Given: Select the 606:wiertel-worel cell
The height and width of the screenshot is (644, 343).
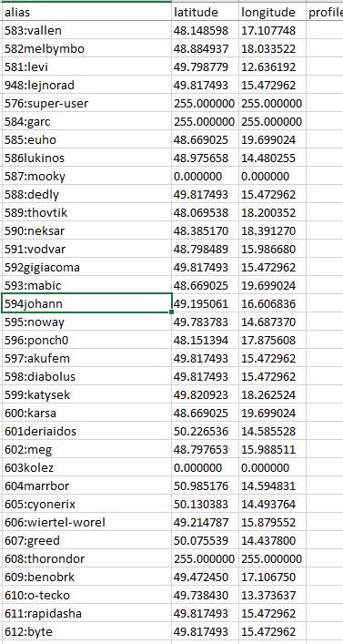Looking at the screenshot, I should click(86, 523).
